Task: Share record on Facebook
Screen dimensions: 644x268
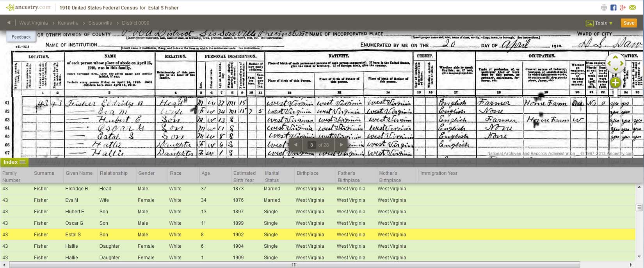Action: [x=613, y=7]
